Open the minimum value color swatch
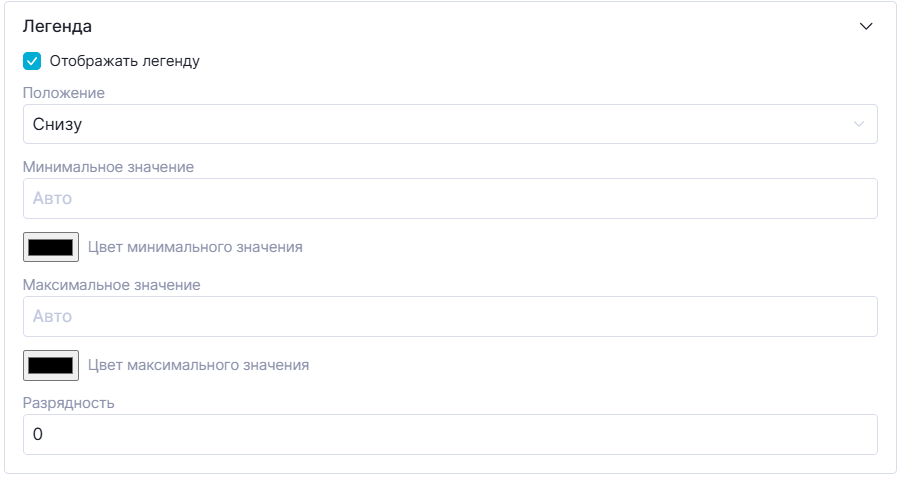This screenshot has width=901, height=479. pyautogui.click(x=51, y=247)
